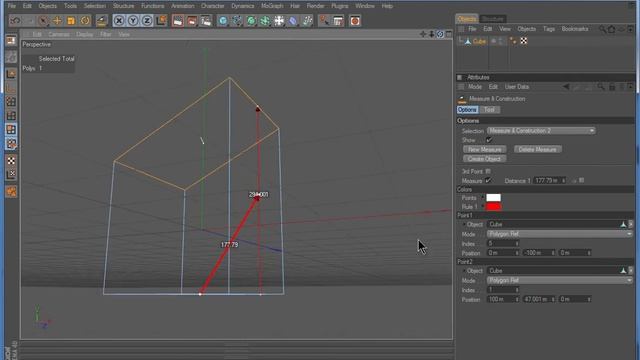Select polygon mode in the left palette
640x360 pixels.
pos(11,130)
